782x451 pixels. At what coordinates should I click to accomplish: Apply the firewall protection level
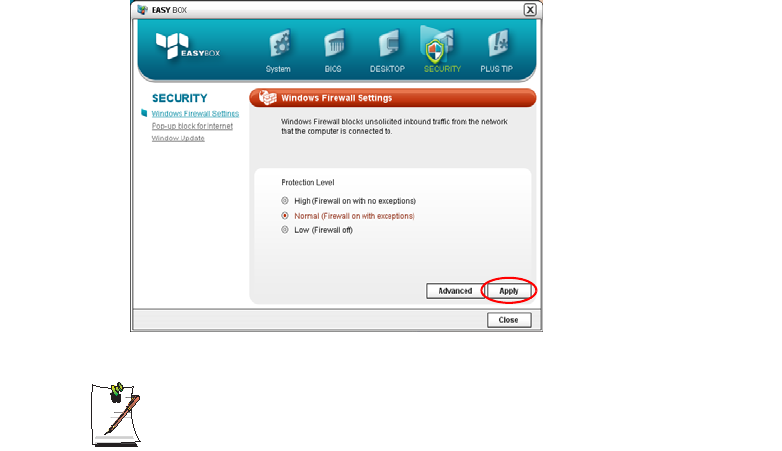(x=509, y=291)
